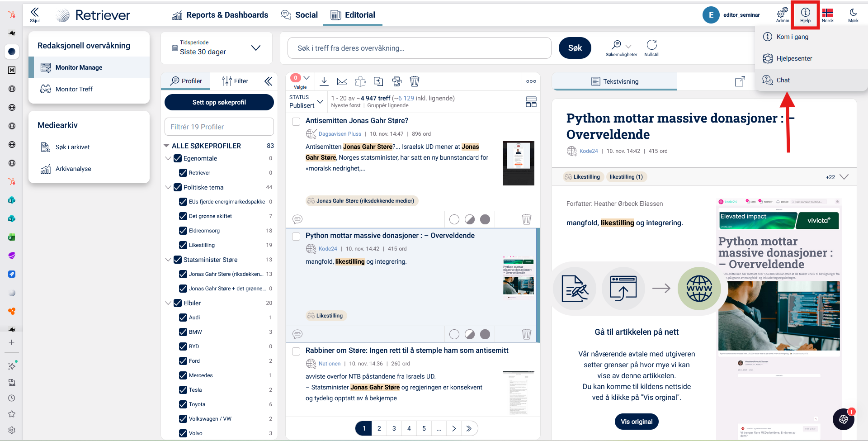Click the Søk search button
Viewport: 868px width, 441px height.
pyautogui.click(x=575, y=48)
